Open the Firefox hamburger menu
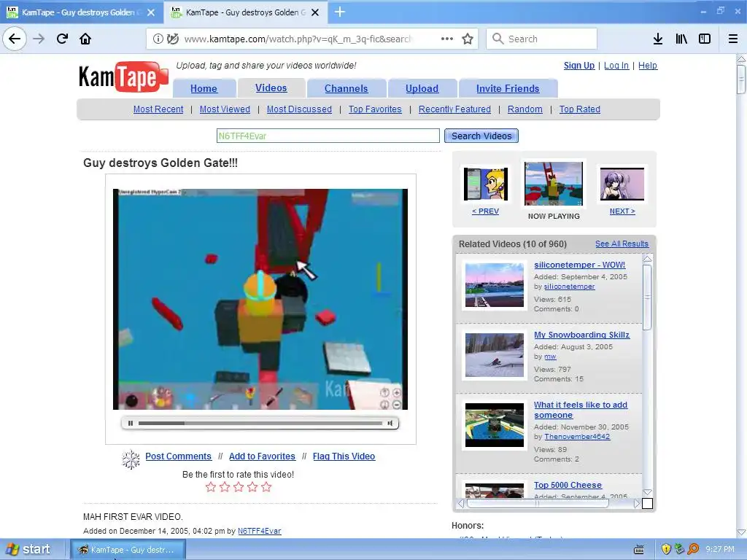 tap(733, 39)
